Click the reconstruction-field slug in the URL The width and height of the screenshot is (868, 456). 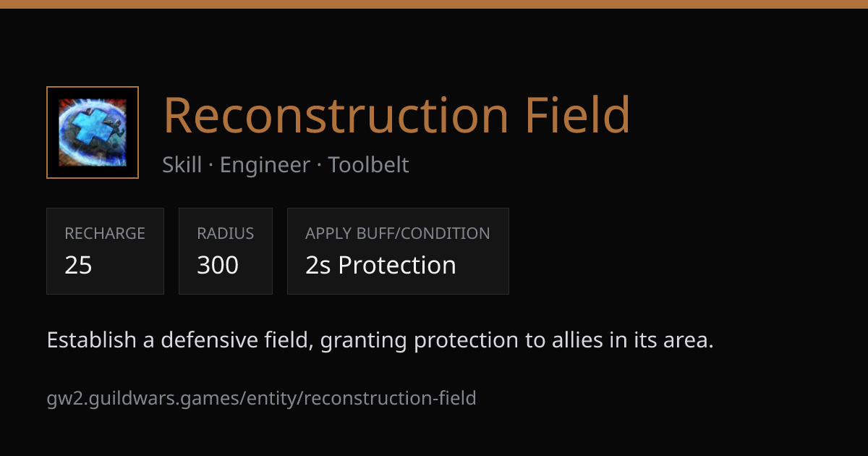(x=391, y=397)
